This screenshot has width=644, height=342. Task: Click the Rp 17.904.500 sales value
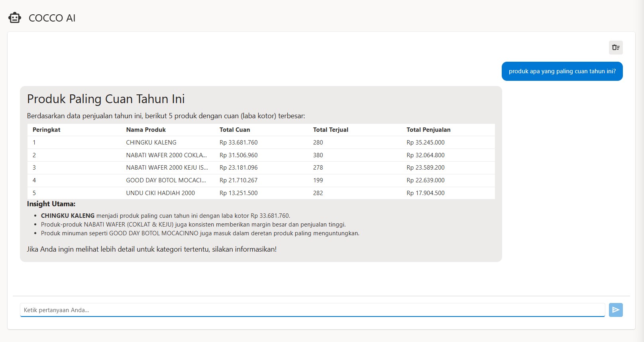(x=425, y=193)
